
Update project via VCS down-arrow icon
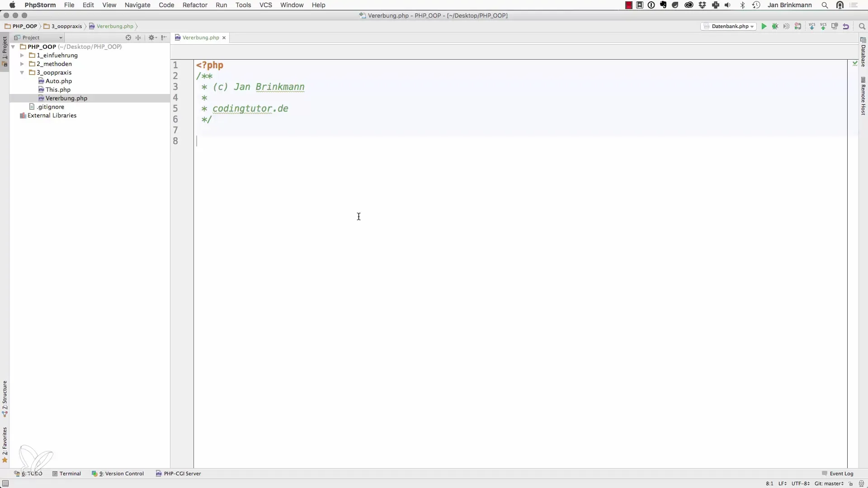pyautogui.click(x=812, y=26)
